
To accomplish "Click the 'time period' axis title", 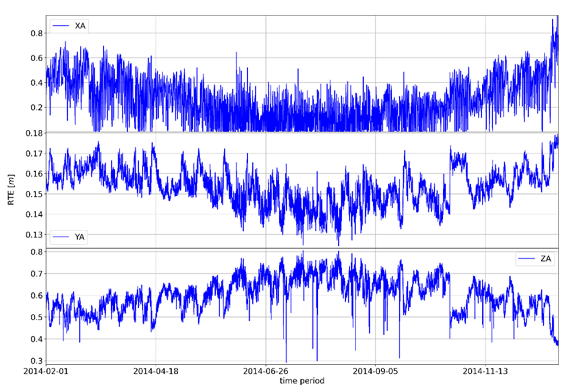I will [302, 381].
